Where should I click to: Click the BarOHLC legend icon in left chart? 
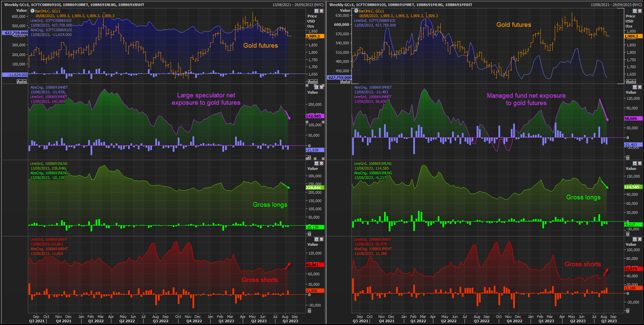coord(33,11)
